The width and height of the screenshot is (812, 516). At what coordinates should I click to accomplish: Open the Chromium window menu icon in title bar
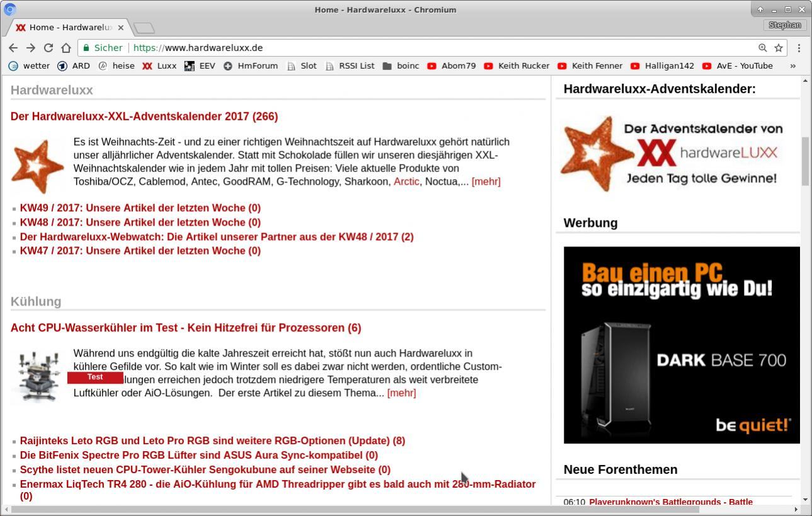(9, 9)
